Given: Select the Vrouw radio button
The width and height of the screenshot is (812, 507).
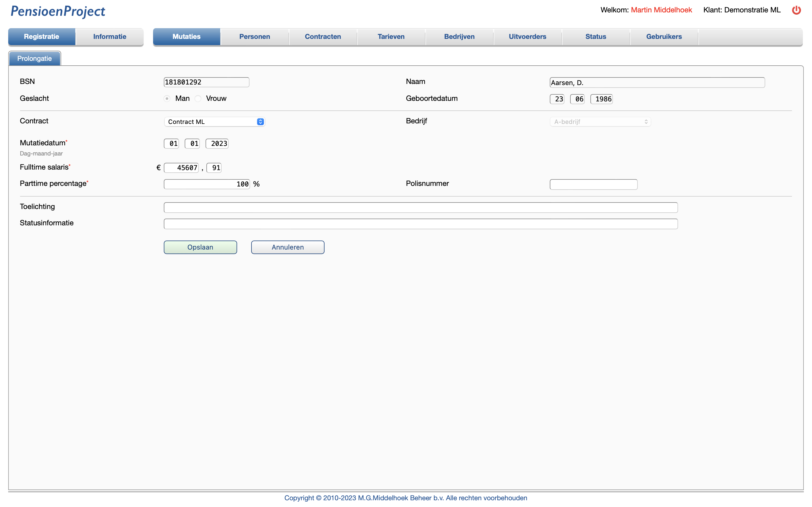Looking at the screenshot, I should pos(198,99).
